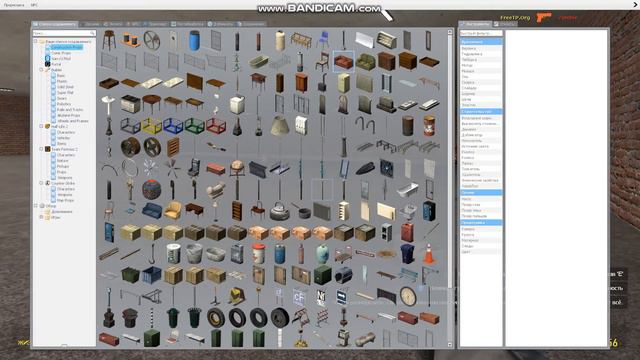Choose the Физические свойства tool

pyautogui.click(x=481, y=180)
